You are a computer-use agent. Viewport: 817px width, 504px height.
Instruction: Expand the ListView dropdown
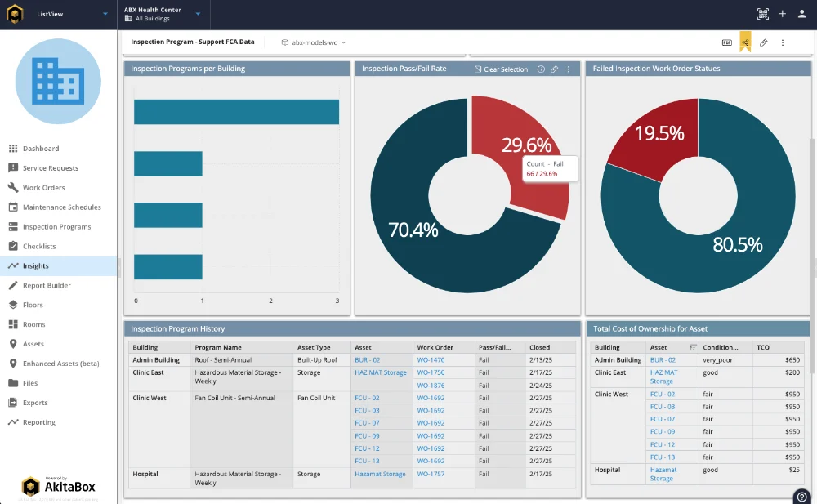click(x=105, y=14)
